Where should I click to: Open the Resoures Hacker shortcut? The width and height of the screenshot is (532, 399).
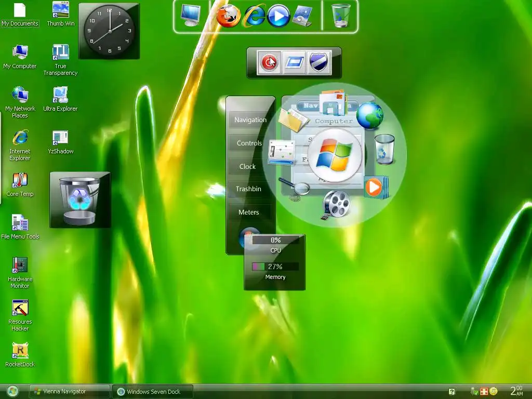pos(20,315)
